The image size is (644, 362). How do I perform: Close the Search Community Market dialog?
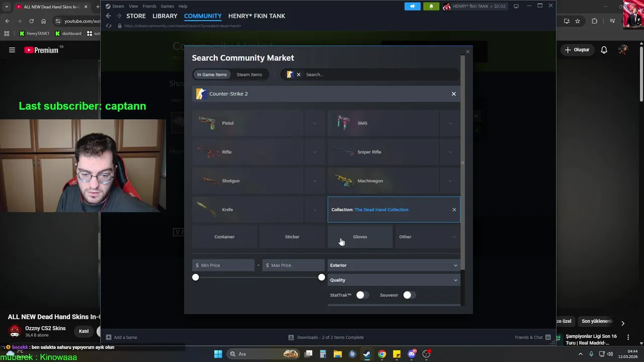[467, 51]
